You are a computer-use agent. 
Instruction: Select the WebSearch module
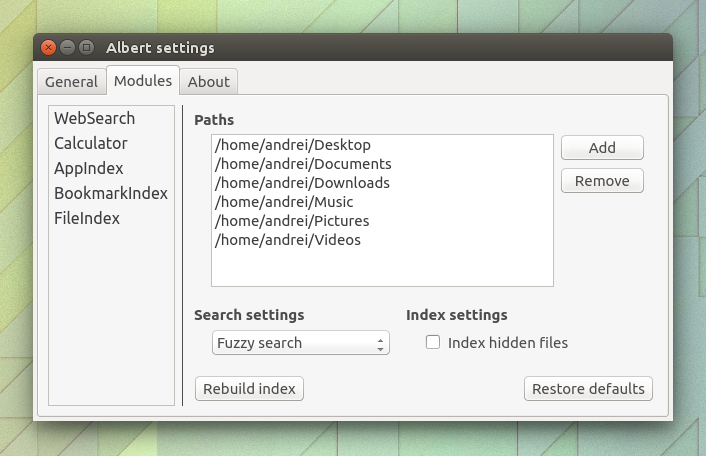point(94,118)
